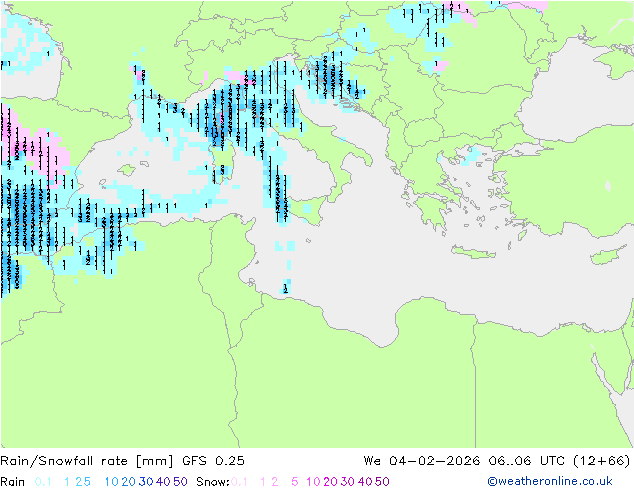Image resolution: width=634 pixels, height=490 pixels.
Task: Click the '(12+66)' forecast run offset
Action: (602, 461)
